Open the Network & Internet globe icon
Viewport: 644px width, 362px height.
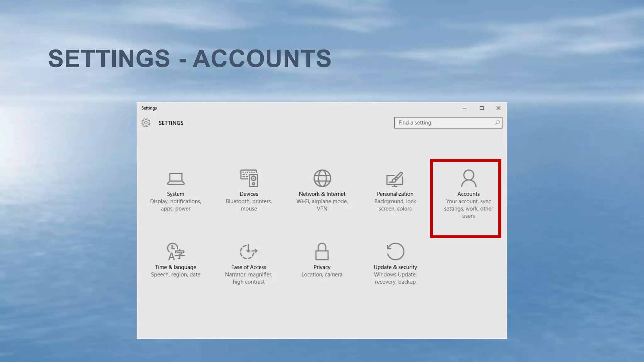(322, 178)
